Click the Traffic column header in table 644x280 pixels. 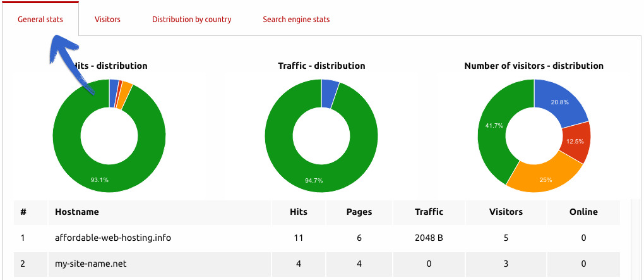[429, 212]
